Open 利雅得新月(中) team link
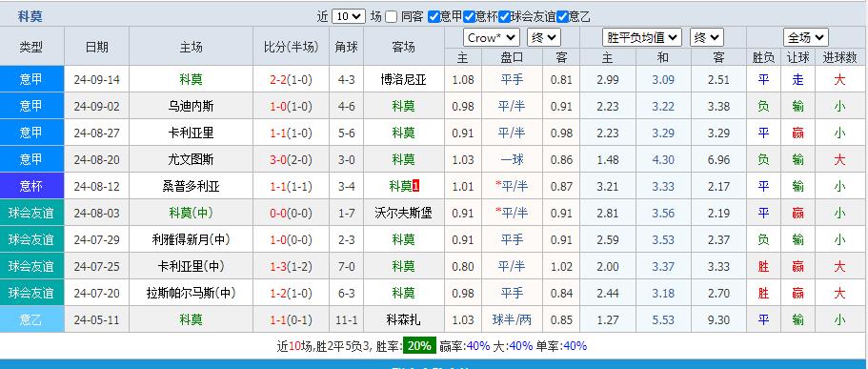Screen dimensions: 868x369 pyautogui.click(x=191, y=239)
